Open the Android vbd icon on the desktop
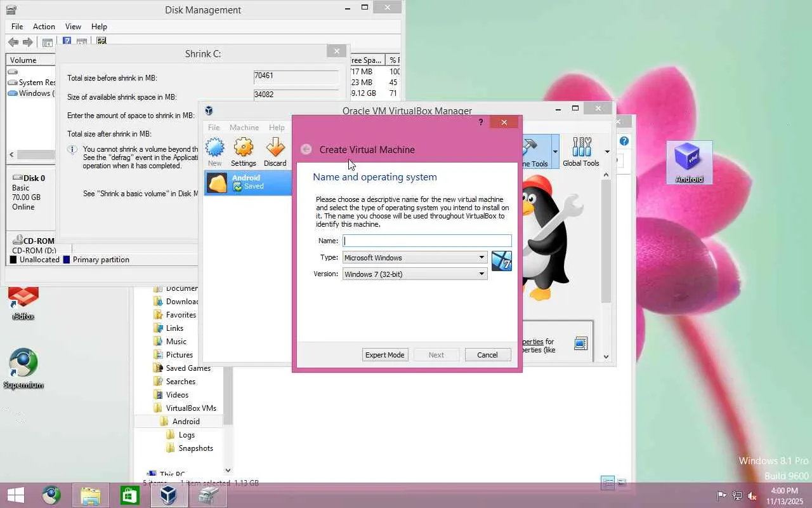This screenshot has height=508, width=812. pyautogui.click(x=690, y=163)
